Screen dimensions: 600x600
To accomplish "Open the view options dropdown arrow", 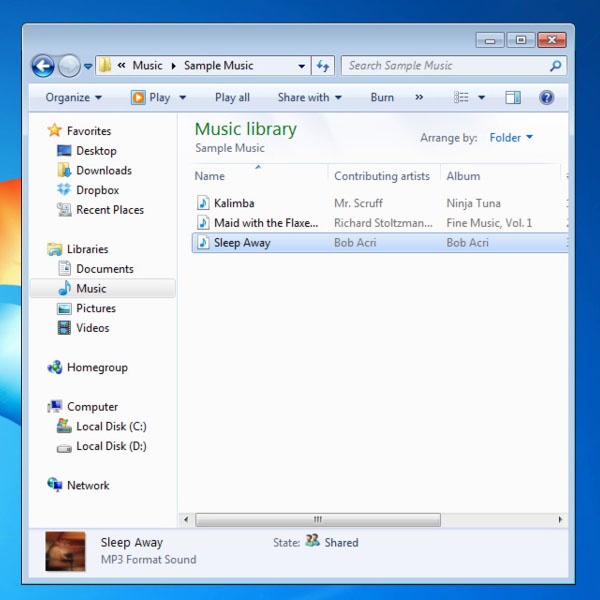I will (x=482, y=98).
